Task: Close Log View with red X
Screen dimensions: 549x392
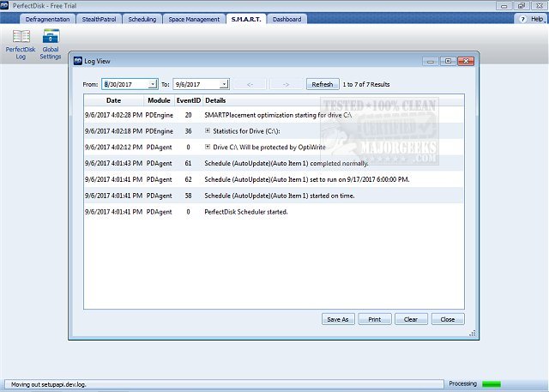Action: click(x=466, y=61)
